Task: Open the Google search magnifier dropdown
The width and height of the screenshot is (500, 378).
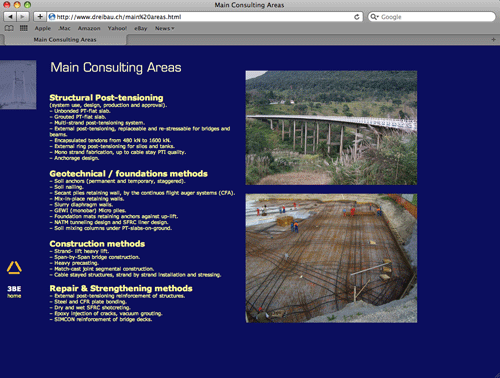Action: coord(375,17)
